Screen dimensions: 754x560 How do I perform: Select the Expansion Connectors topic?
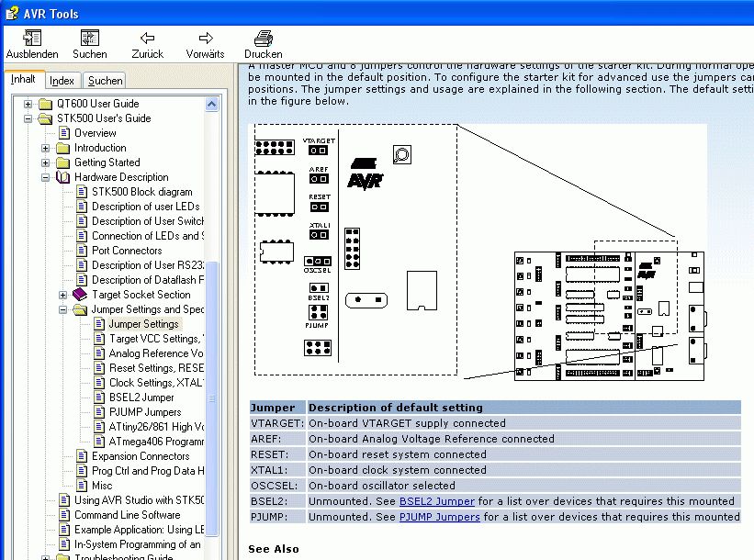coord(141,456)
